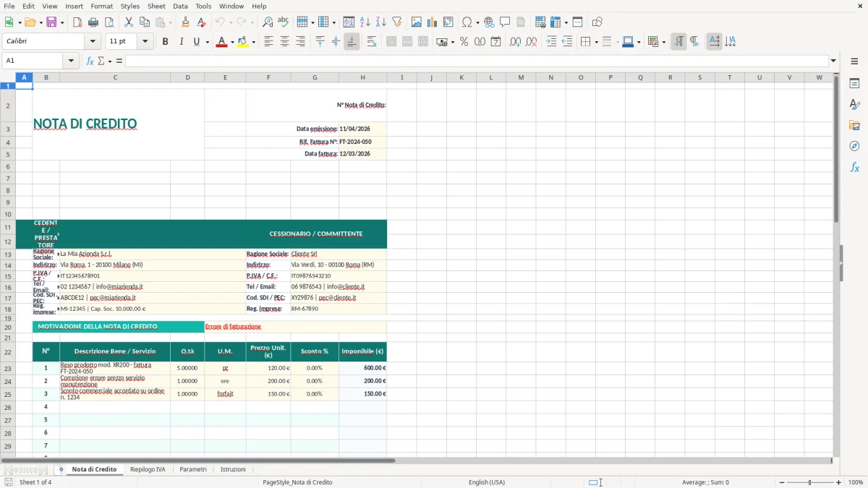Open the Sheet menu
The height and width of the screenshot is (488, 868).
point(156,6)
